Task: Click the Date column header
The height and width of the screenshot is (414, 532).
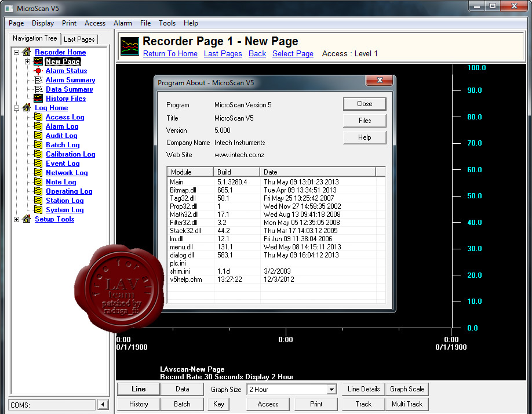Action: (x=318, y=172)
